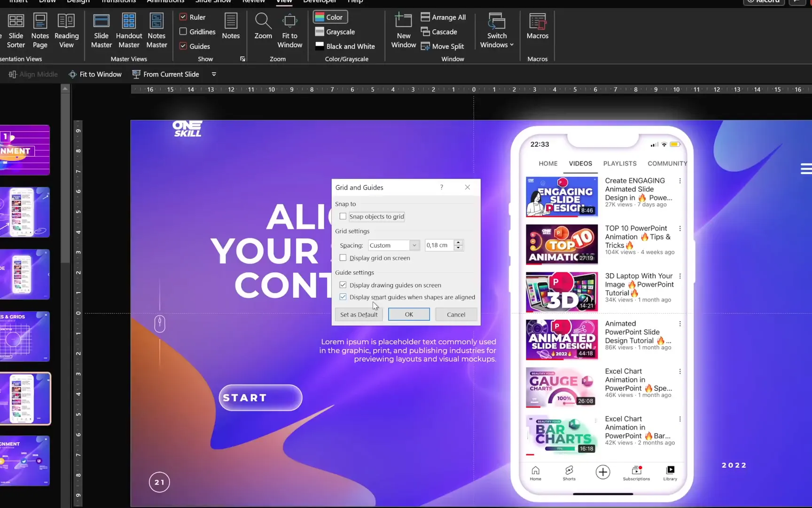Click the BAR CHARTS video thumbnail
812x508 pixels.
(x=562, y=435)
